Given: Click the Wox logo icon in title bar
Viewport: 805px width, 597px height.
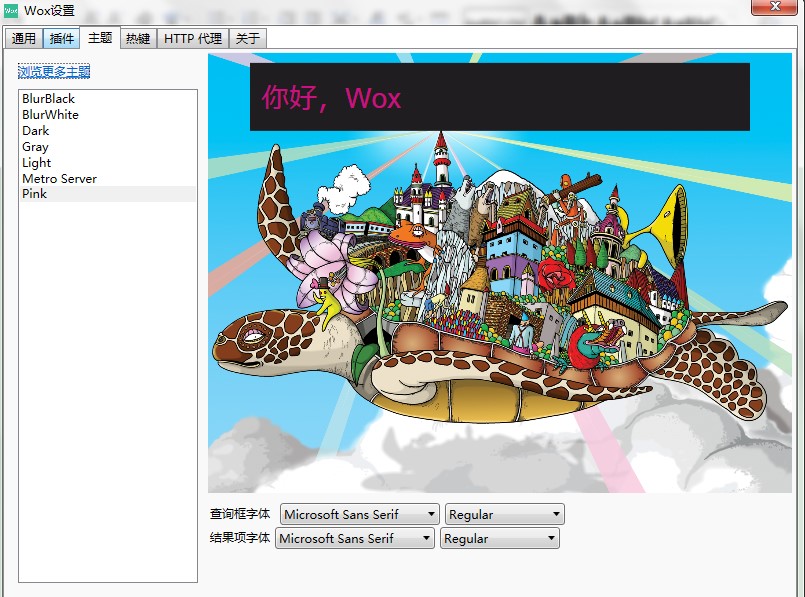Looking at the screenshot, I should pyautogui.click(x=10, y=7).
